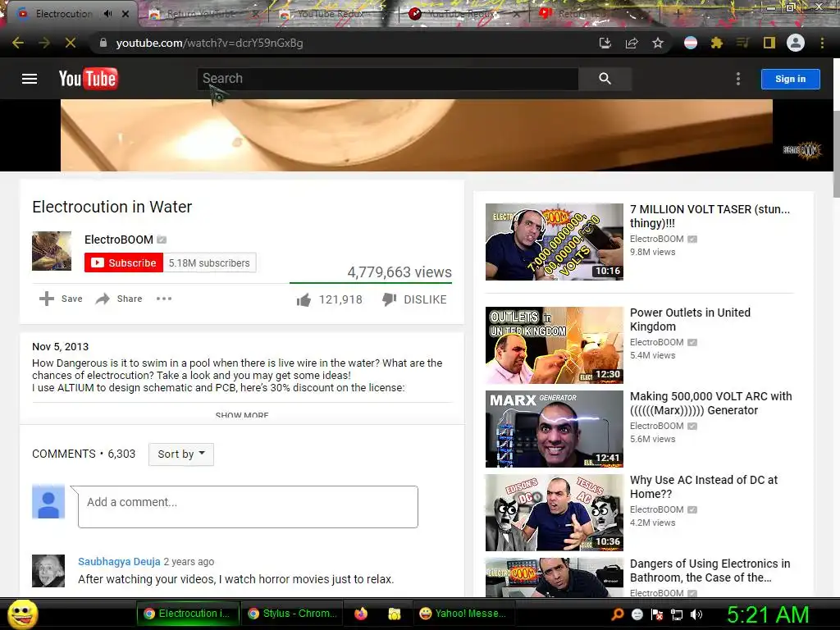Viewport: 840px width, 630px height.
Task: Go back using the browser back arrow
Action: tap(18, 43)
